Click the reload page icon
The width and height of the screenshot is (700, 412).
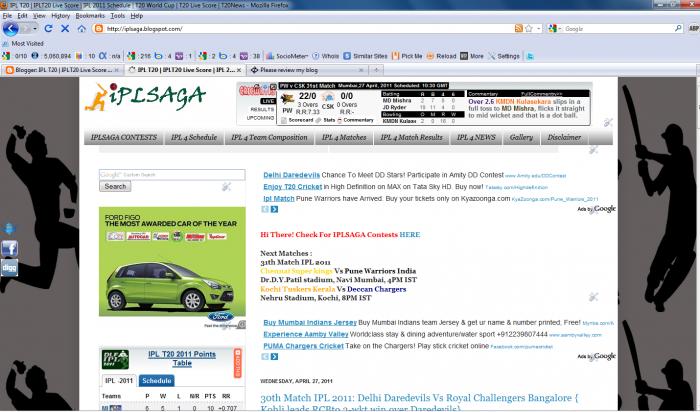[48, 29]
